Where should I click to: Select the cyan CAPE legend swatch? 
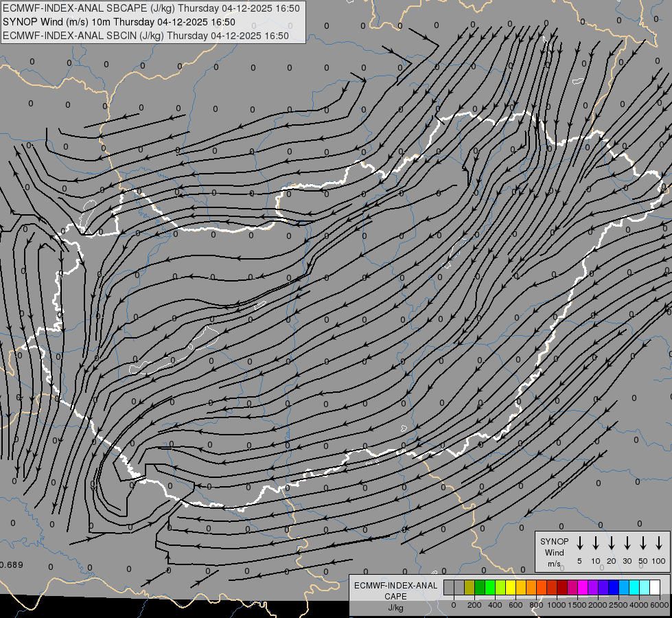635,587
